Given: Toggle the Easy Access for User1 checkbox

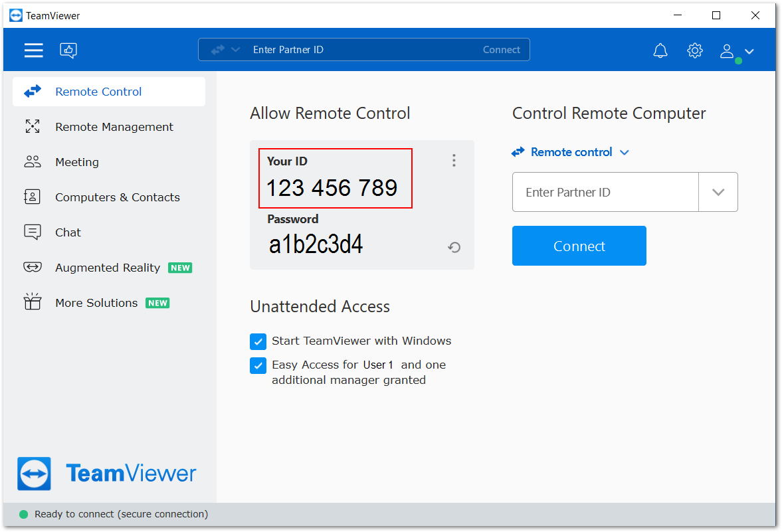Looking at the screenshot, I should [258, 366].
